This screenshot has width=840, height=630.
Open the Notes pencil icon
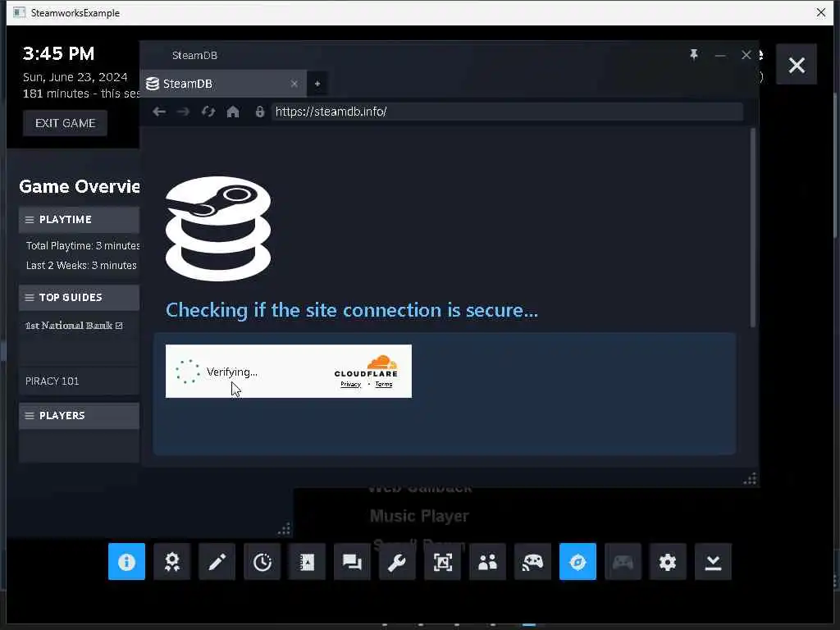point(217,561)
